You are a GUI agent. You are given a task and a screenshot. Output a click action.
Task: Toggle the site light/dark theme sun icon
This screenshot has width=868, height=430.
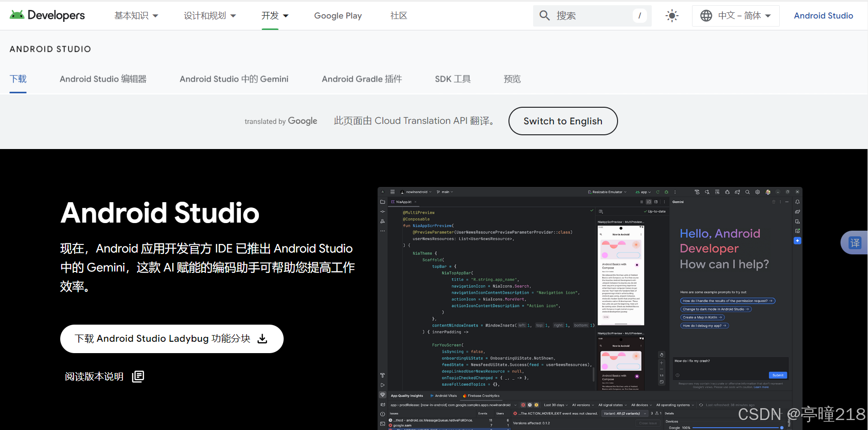tap(672, 16)
